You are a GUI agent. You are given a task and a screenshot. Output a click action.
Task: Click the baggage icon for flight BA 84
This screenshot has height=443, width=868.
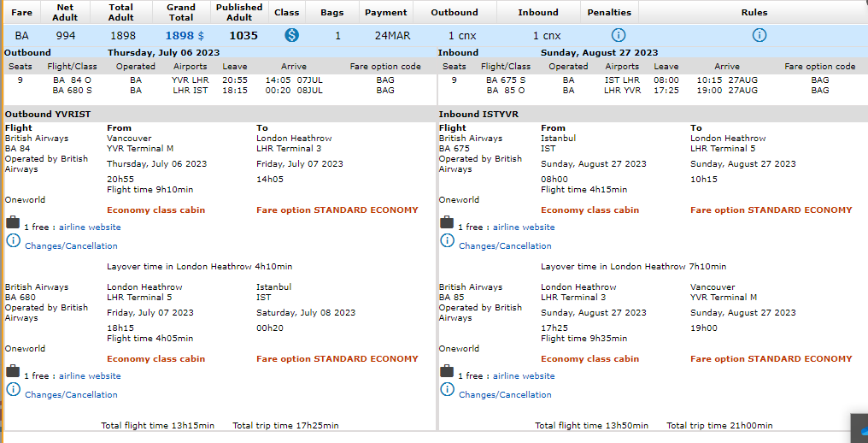(x=13, y=223)
